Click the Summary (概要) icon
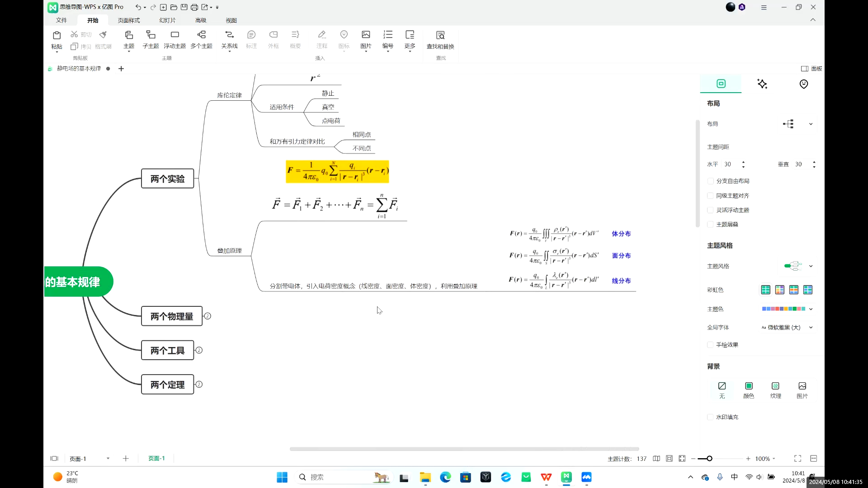The width and height of the screenshot is (868, 488). (295, 35)
